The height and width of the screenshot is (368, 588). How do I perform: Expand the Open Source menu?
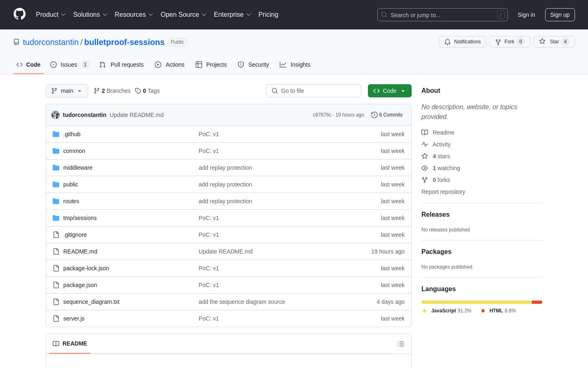(183, 14)
